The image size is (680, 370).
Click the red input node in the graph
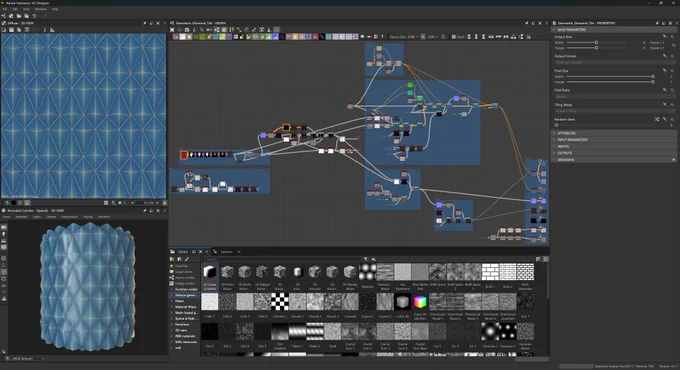point(184,155)
